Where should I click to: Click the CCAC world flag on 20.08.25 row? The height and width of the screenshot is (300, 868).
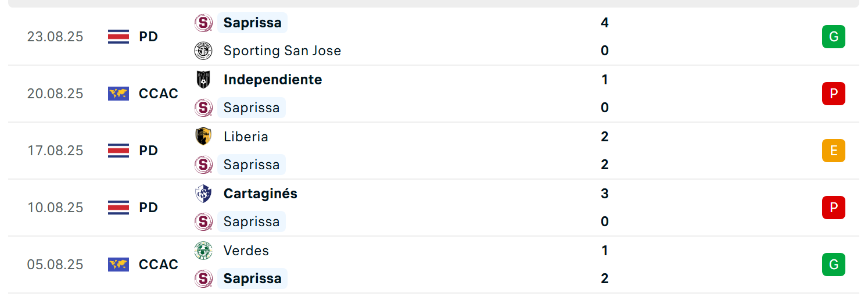119,94
